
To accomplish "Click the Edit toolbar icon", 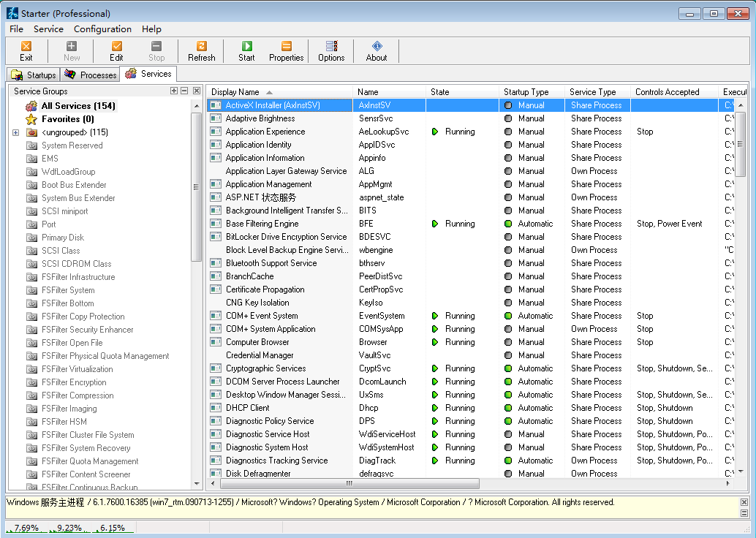I will (116, 50).
